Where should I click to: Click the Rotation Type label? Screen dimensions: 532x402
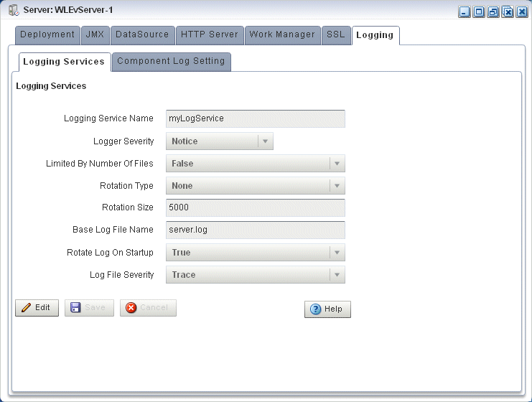pyautogui.click(x=126, y=186)
